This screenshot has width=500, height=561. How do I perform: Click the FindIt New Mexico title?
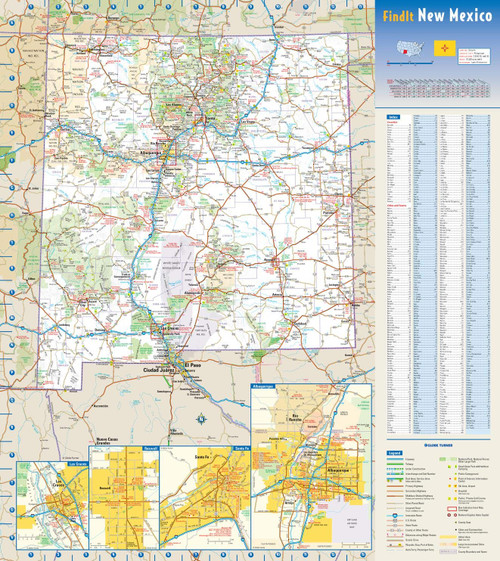pyautogui.click(x=437, y=16)
